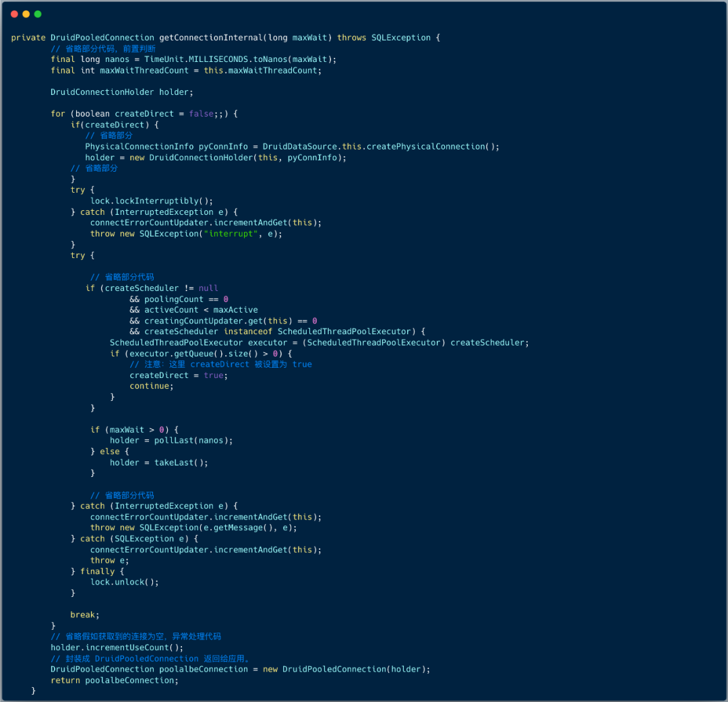The image size is (728, 702).
Task: Click the lock.unlock() statement
Action: click(x=125, y=582)
